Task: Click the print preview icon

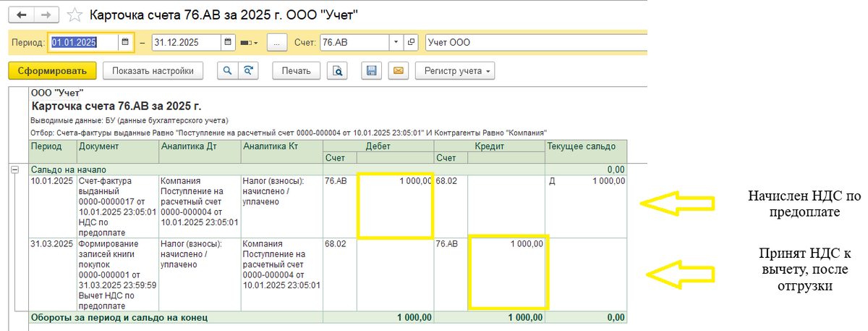Action: (337, 70)
